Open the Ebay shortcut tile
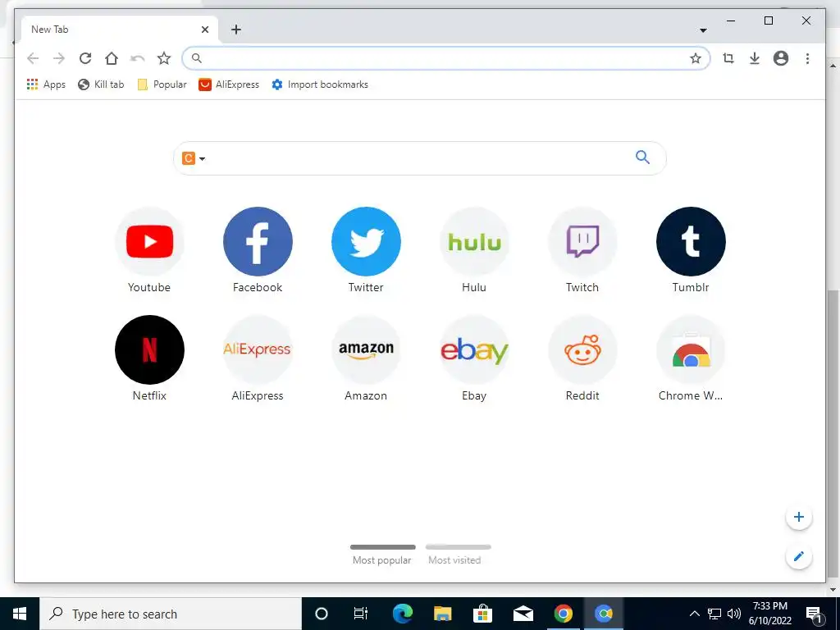The image size is (840, 630). click(x=474, y=358)
